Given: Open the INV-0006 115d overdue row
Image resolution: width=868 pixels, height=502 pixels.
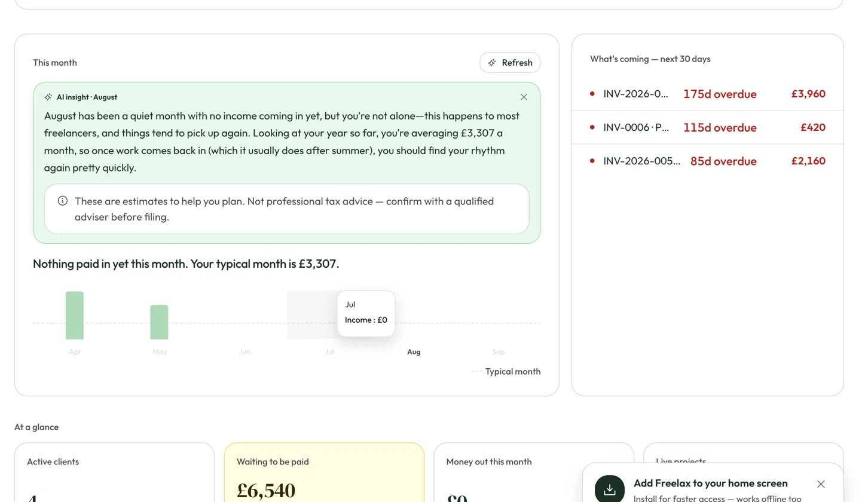Looking at the screenshot, I should pyautogui.click(x=708, y=127).
